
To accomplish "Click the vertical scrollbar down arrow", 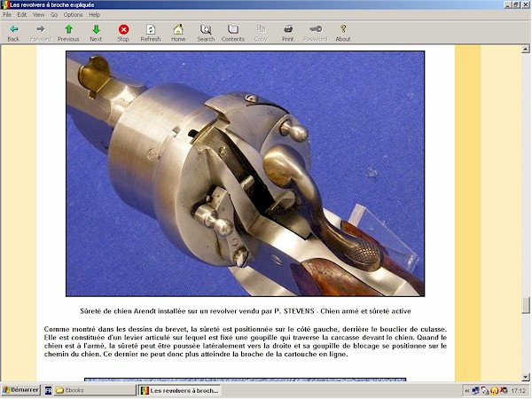I will point(526,376).
